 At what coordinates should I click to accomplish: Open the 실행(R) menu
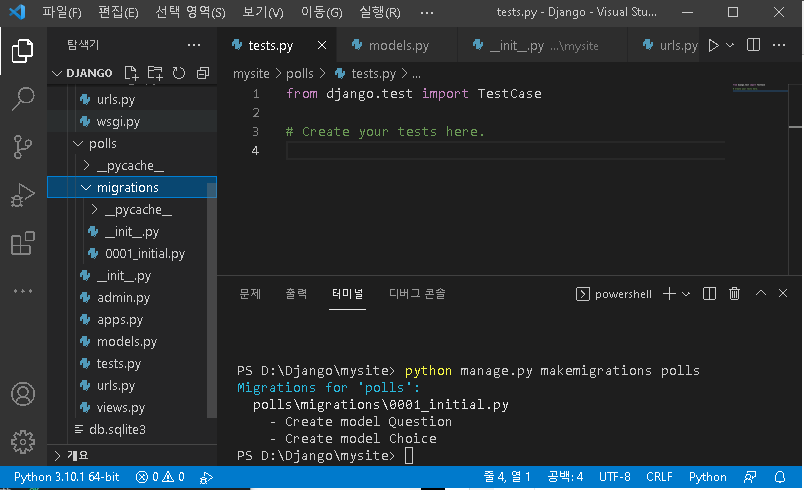[x=380, y=12]
